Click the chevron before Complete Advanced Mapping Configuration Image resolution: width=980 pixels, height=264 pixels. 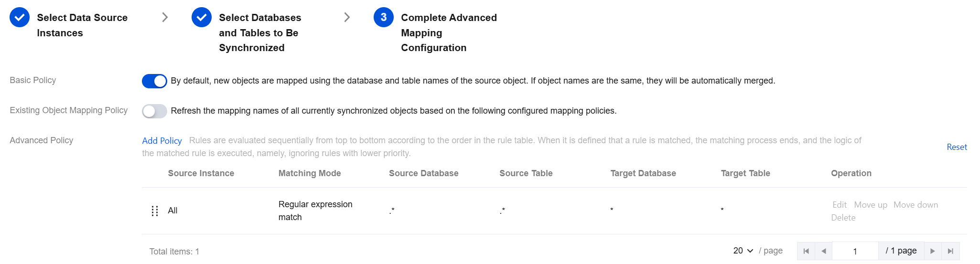[347, 18]
